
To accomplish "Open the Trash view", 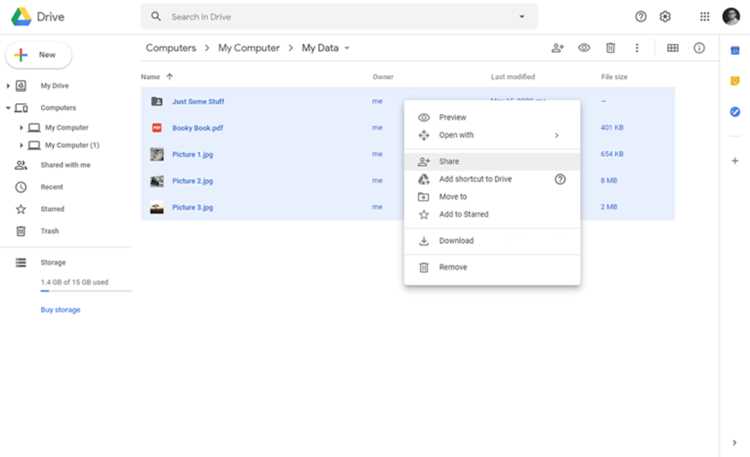I will coord(49,231).
